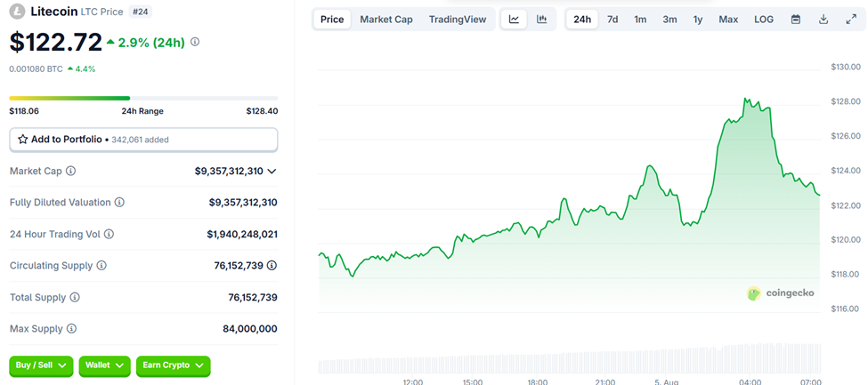The width and height of the screenshot is (868, 385).
Task: Select the 24h time range
Action: [582, 20]
